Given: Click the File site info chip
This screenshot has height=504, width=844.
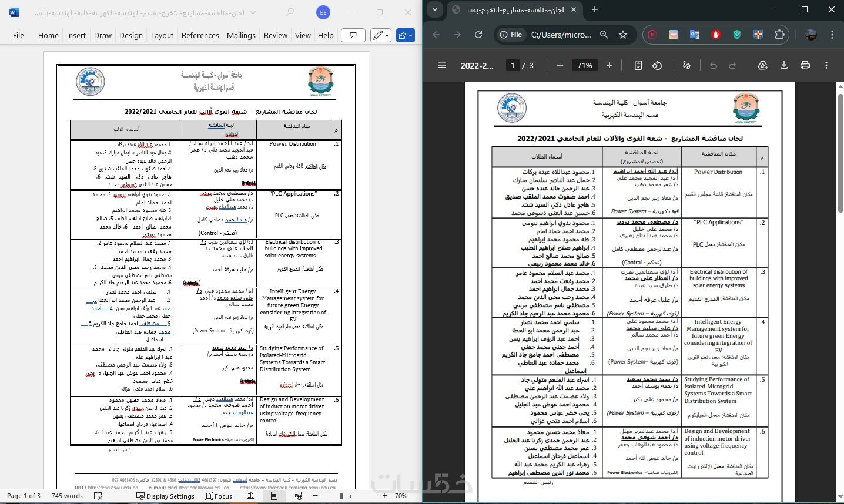Looking at the screenshot, I should (511, 35).
